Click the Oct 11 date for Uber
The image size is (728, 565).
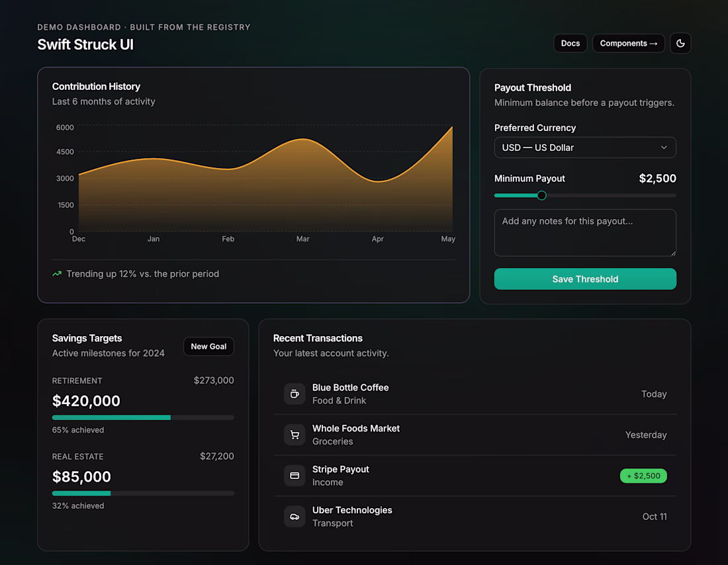pos(655,517)
